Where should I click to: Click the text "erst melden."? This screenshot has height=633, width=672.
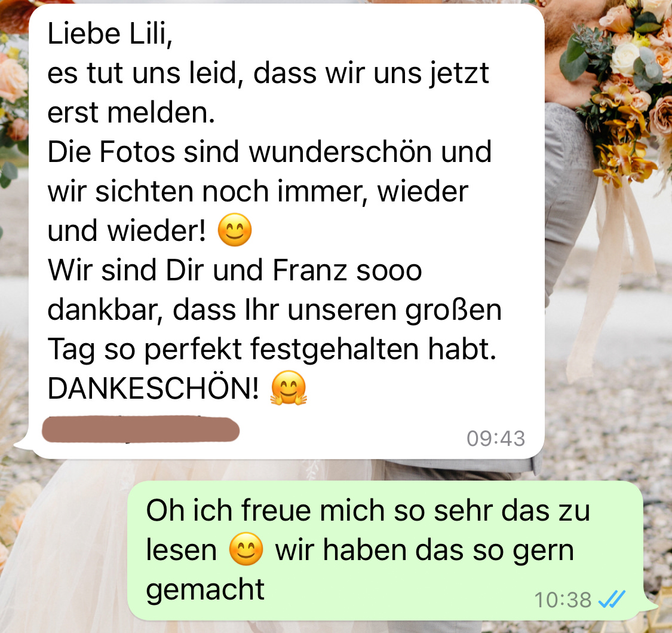click(x=131, y=112)
